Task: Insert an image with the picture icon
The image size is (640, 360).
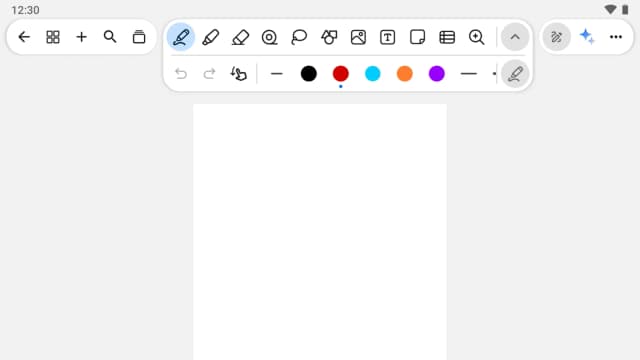Action: pyautogui.click(x=358, y=37)
